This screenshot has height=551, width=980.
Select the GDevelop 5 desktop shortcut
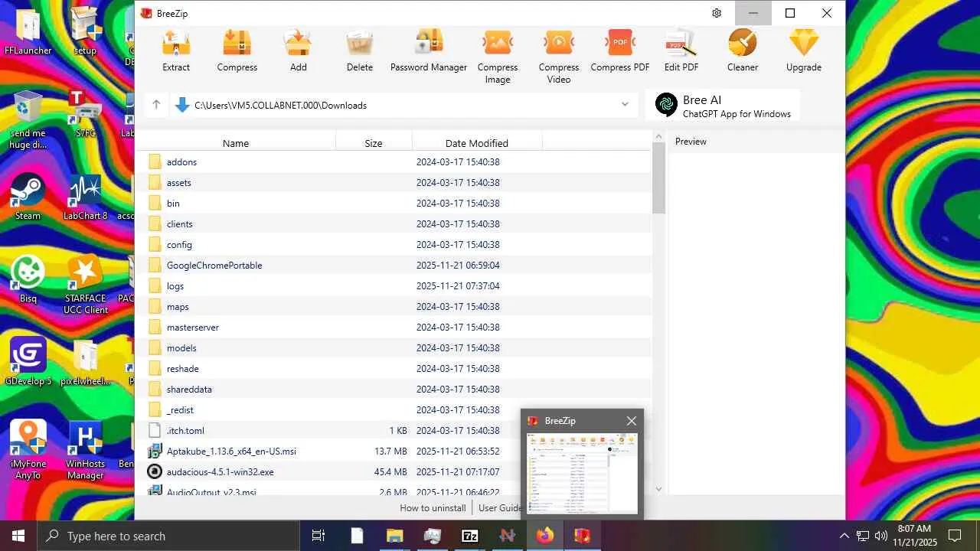pyautogui.click(x=28, y=361)
